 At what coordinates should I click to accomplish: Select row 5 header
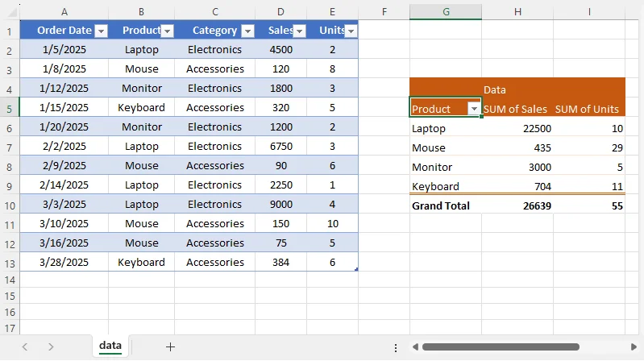[10, 109]
